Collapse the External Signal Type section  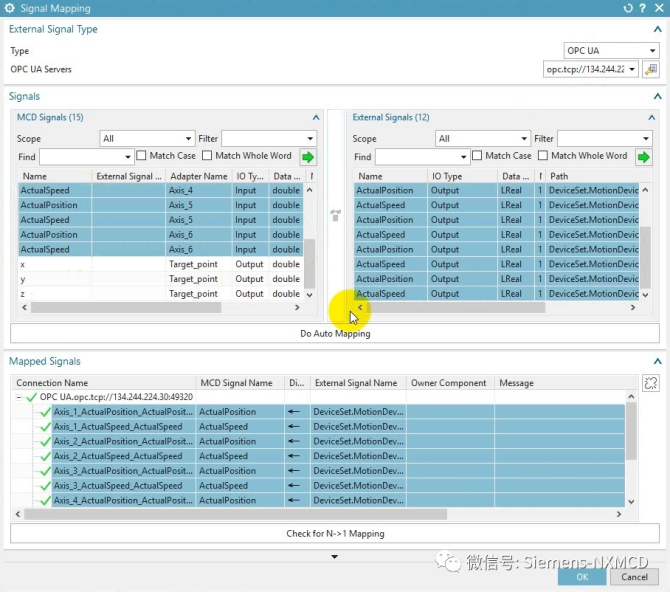657,29
